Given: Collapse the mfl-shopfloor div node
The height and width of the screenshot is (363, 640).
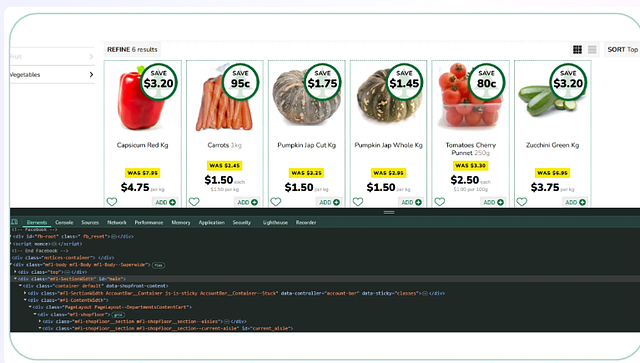Looking at the screenshot, I should tap(35, 314).
